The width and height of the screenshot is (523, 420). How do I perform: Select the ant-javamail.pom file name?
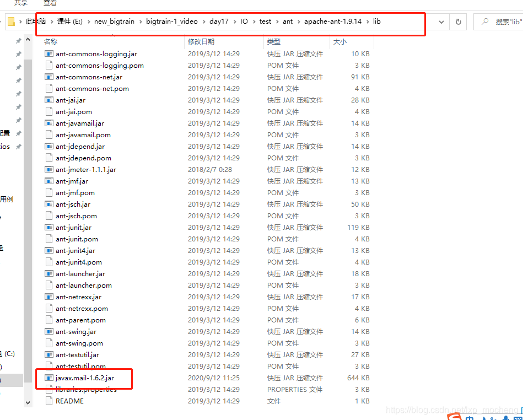coord(83,135)
